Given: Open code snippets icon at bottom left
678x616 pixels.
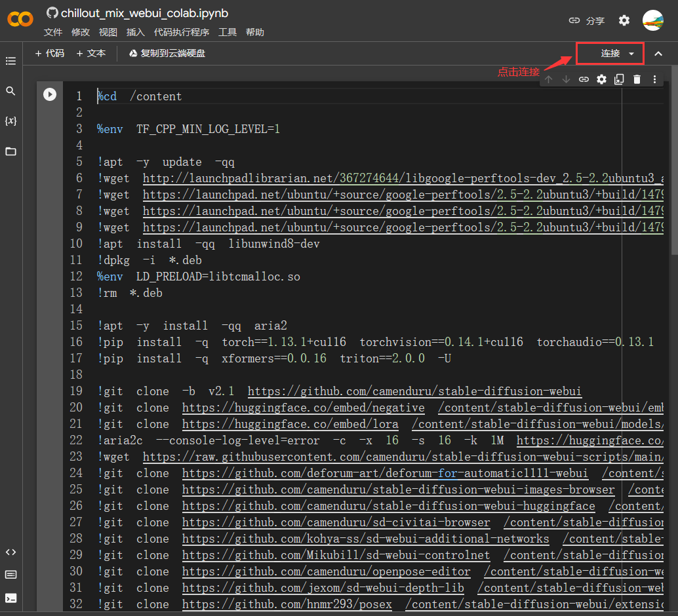Looking at the screenshot, I should (10, 552).
